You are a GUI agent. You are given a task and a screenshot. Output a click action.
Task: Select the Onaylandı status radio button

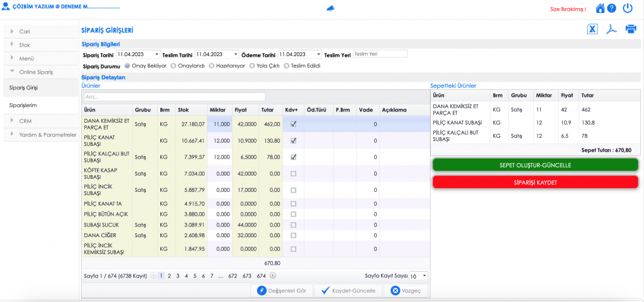(174, 65)
